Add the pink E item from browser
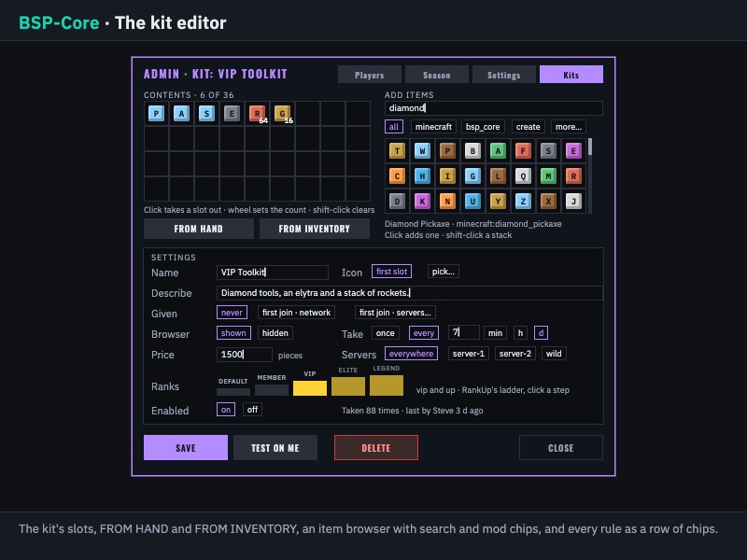This screenshot has height=560, width=747. tap(573, 151)
